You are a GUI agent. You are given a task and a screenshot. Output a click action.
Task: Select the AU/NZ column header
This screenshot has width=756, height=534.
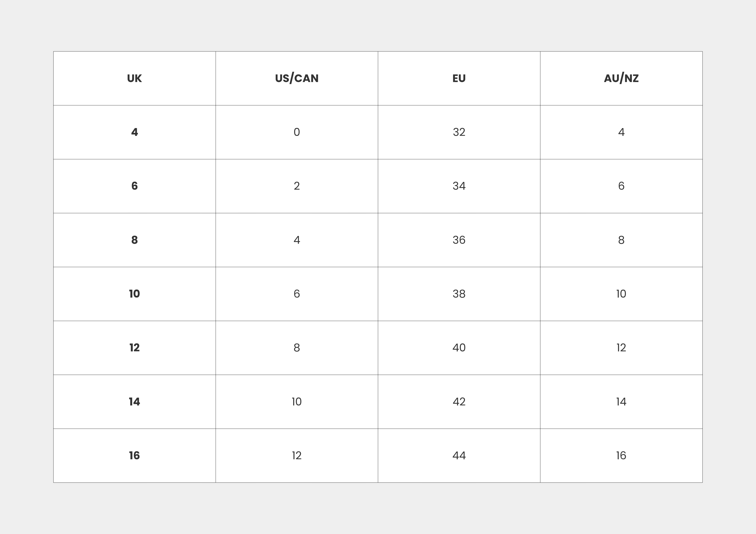point(621,78)
